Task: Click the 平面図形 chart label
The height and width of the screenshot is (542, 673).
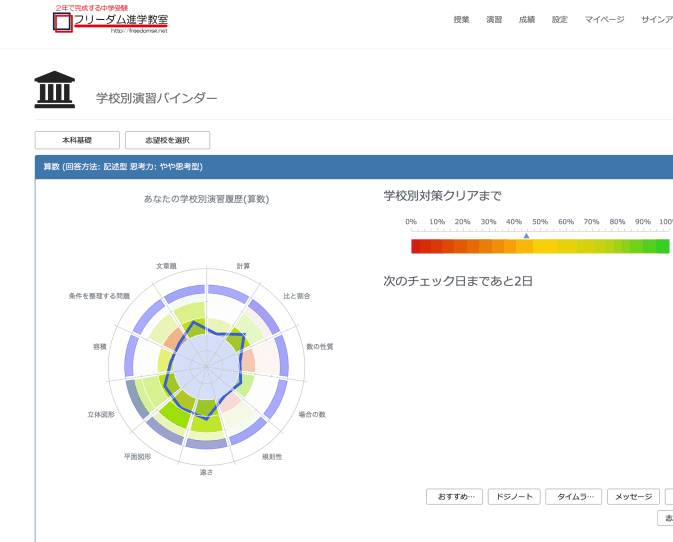Action: click(x=137, y=457)
